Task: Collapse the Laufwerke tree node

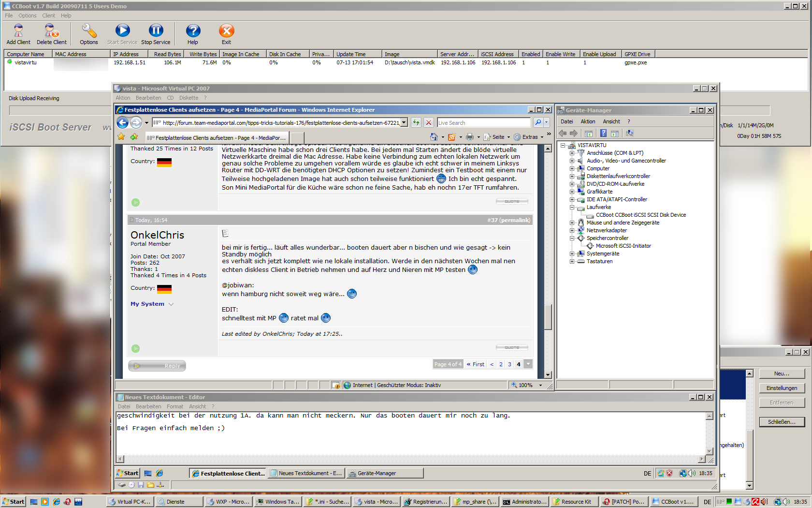Action: [572, 207]
